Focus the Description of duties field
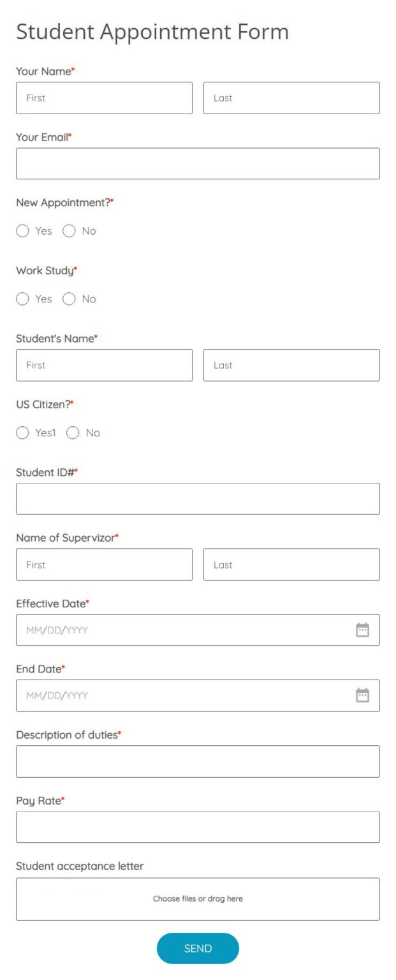The height and width of the screenshot is (980, 396). tap(198, 762)
